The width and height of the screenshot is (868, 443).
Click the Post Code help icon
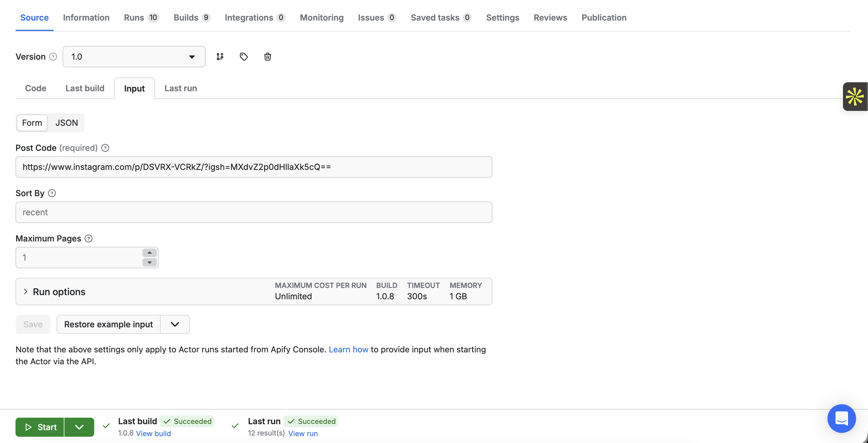(x=105, y=148)
